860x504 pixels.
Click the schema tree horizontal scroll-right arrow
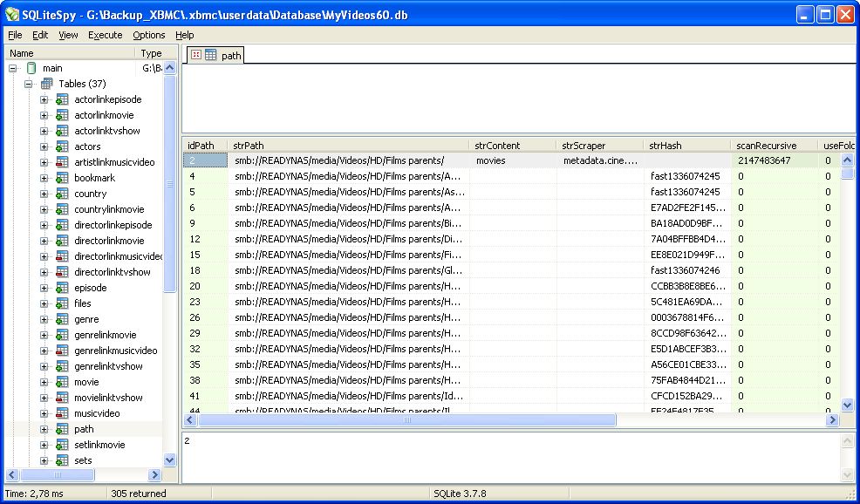154,475
